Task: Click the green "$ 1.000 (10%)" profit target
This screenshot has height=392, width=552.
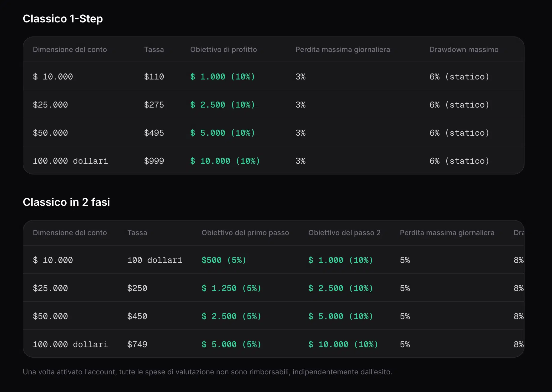Action: [222, 76]
